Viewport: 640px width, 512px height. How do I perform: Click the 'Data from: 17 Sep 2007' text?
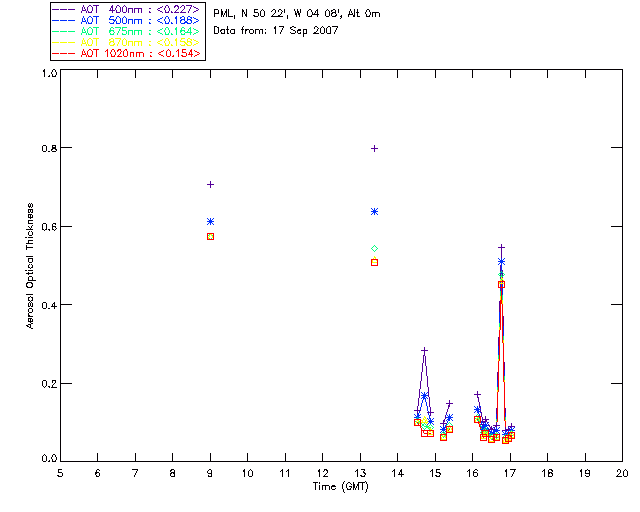[276, 31]
